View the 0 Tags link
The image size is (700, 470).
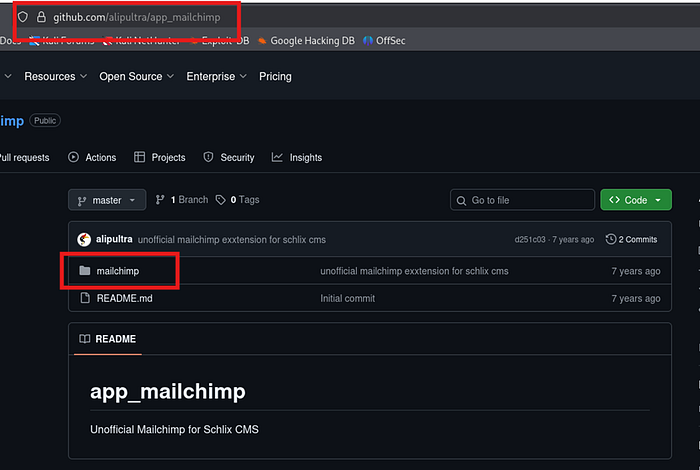coord(238,200)
